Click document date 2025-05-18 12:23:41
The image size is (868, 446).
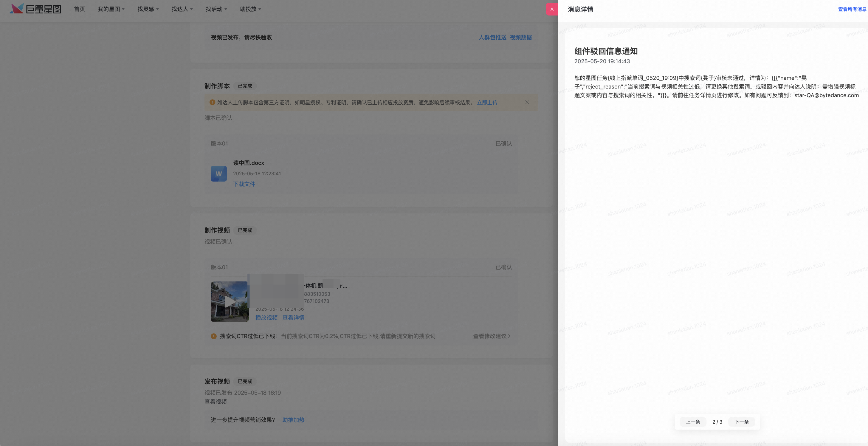point(257,174)
